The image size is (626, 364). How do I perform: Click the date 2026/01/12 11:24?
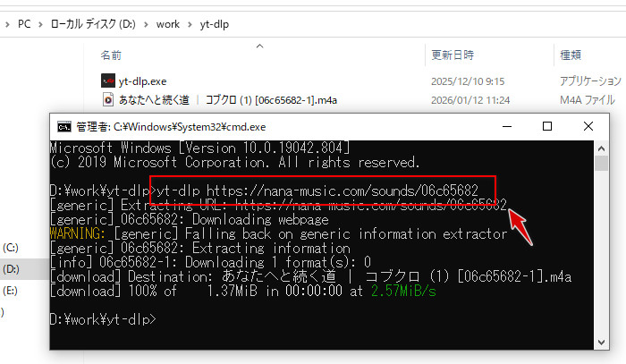tap(470, 100)
